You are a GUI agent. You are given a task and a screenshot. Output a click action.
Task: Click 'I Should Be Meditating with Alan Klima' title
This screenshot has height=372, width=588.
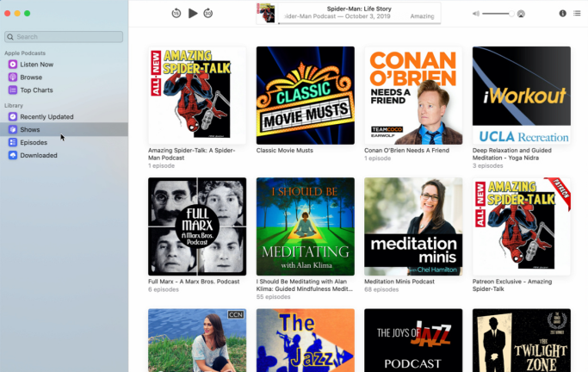pos(305,285)
